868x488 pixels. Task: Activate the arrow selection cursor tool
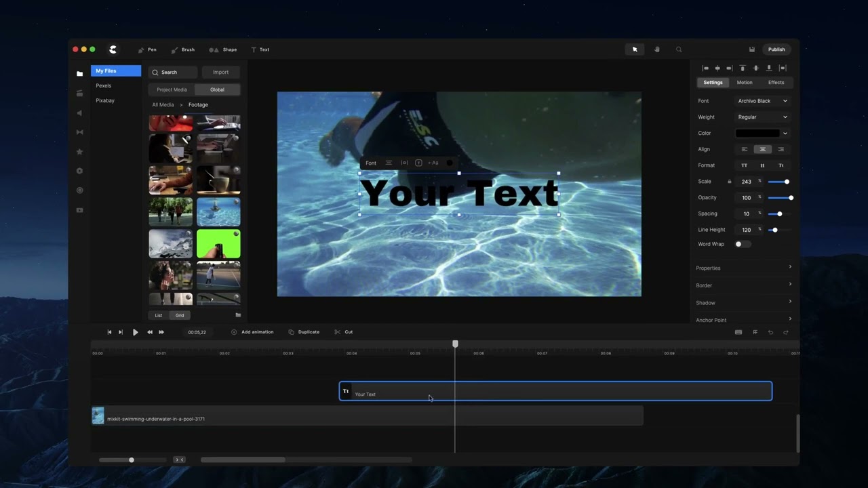[635, 49]
